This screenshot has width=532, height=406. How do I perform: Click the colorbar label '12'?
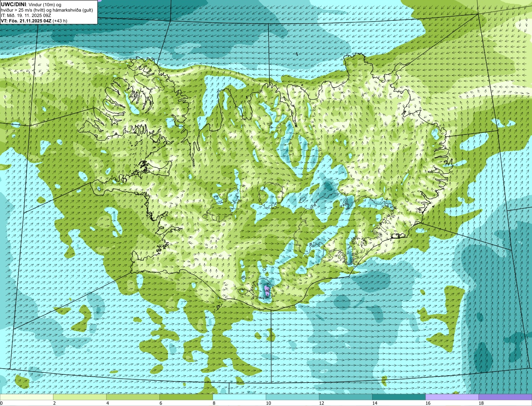322,403
